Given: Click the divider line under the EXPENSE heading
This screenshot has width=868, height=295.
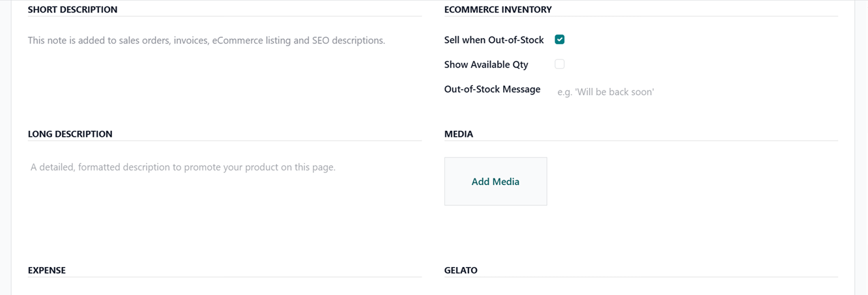Looking at the screenshot, I should tap(224, 277).
